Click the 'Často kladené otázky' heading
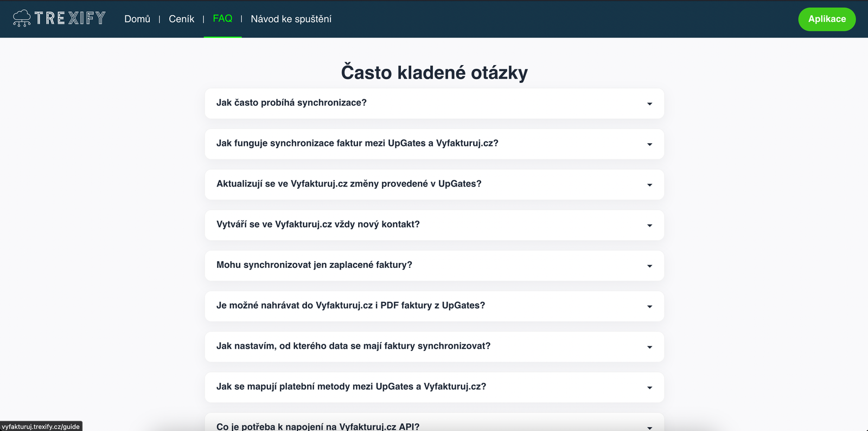The width and height of the screenshot is (868, 431). tap(434, 72)
